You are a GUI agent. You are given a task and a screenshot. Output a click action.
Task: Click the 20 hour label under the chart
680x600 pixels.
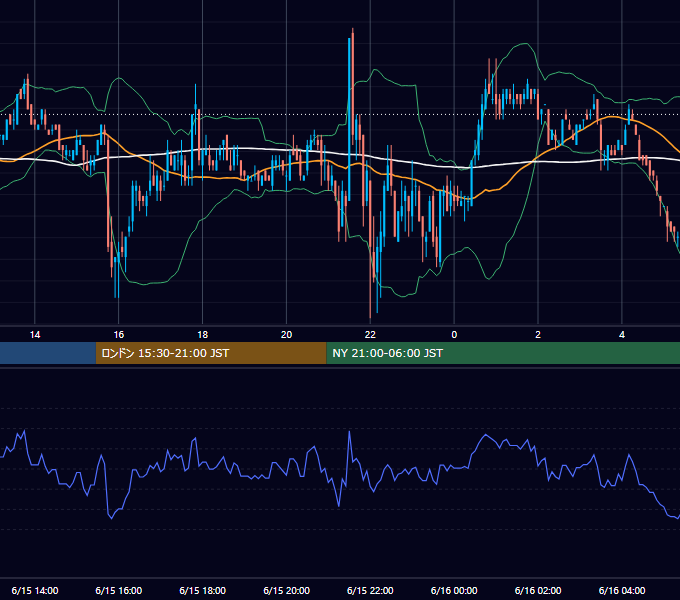(x=286, y=335)
